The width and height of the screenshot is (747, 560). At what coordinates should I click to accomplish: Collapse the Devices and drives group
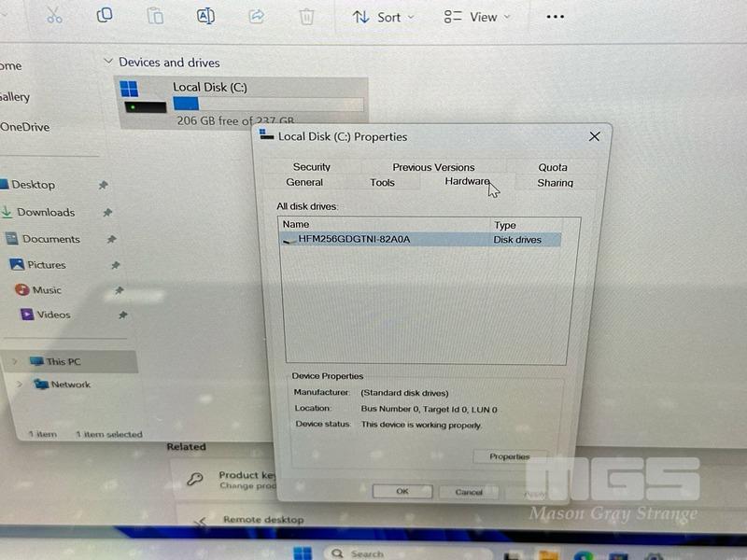click(108, 63)
